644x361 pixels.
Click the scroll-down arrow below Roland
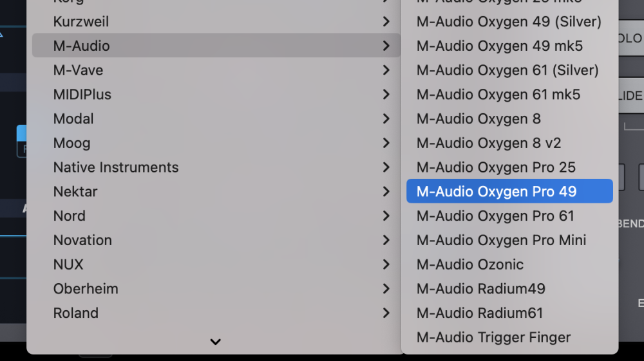(x=216, y=342)
